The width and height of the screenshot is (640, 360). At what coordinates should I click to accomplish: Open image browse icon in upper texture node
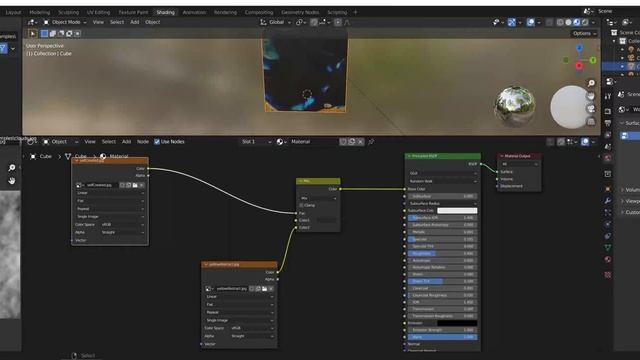[80, 185]
